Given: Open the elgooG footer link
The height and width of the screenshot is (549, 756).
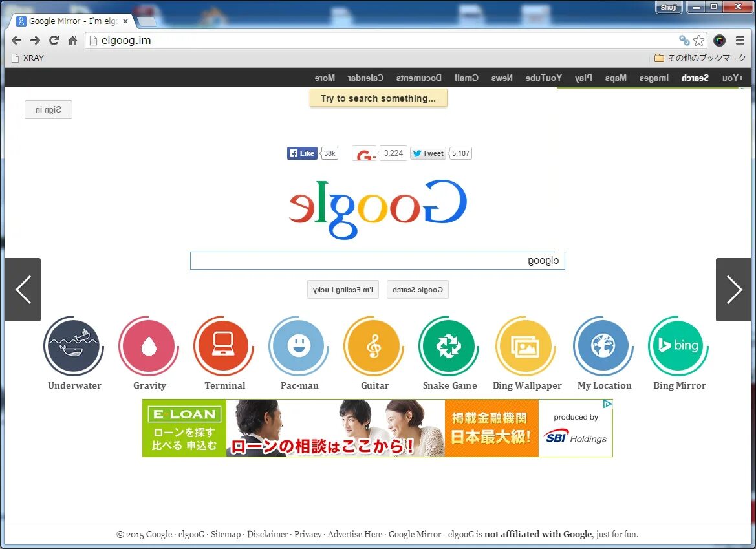Looking at the screenshot, I should [191, 534].
